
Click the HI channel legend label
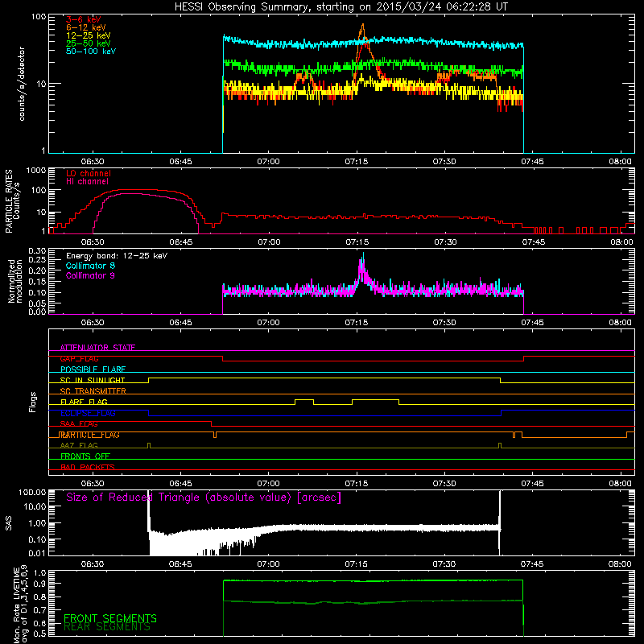[x=87, y=182]
